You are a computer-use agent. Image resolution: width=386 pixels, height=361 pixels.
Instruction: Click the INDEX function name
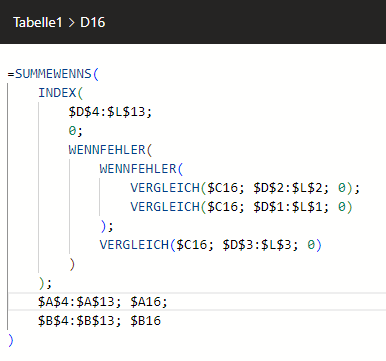click(57, 93)
